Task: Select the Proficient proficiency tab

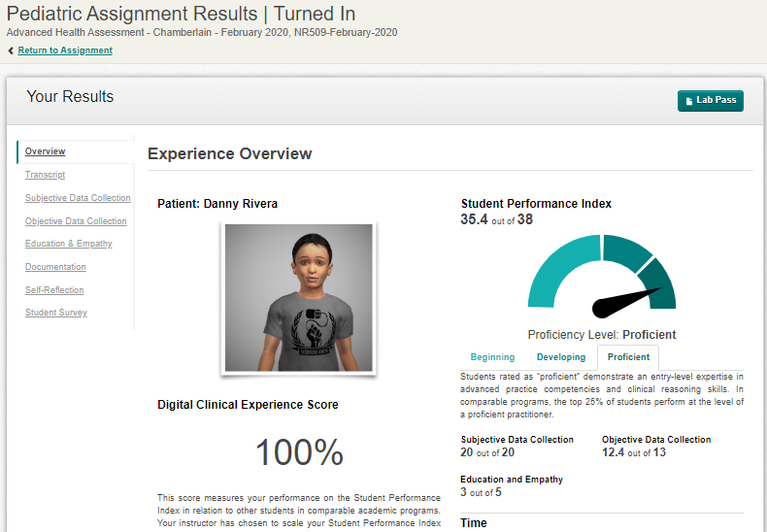Action: tap(628, 357)
